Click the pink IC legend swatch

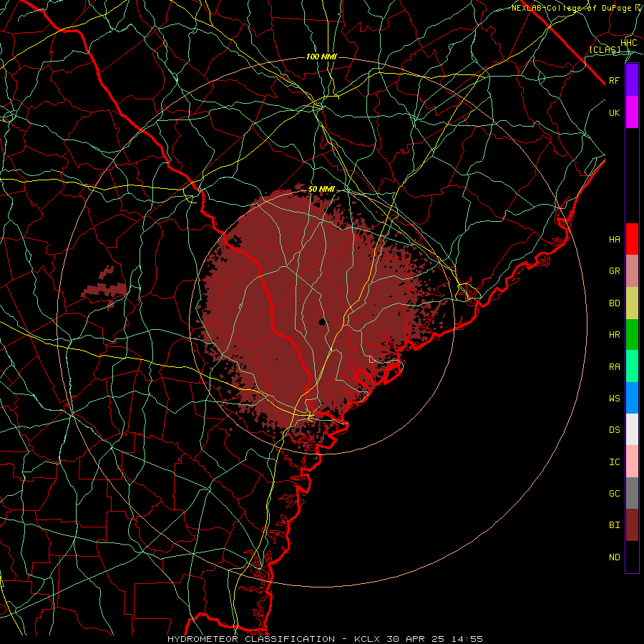tap(632, 462)
